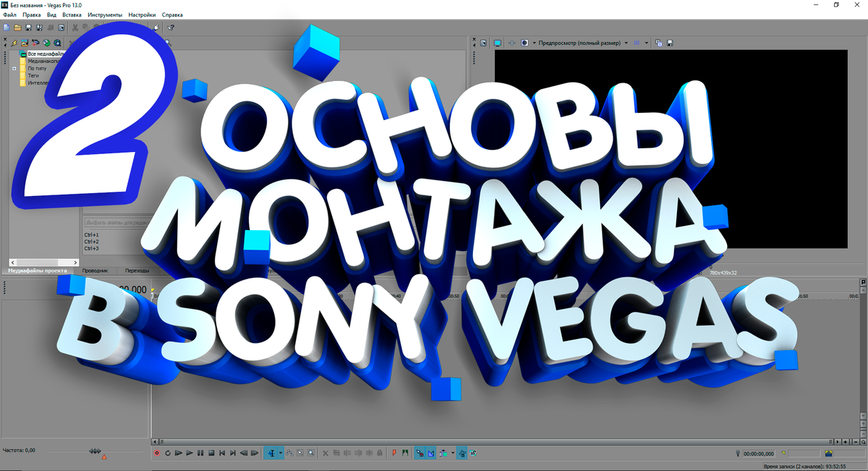Click the Extract Audio from CD icon
This screenshot has width=868, height=471.
tap(46, 43)
